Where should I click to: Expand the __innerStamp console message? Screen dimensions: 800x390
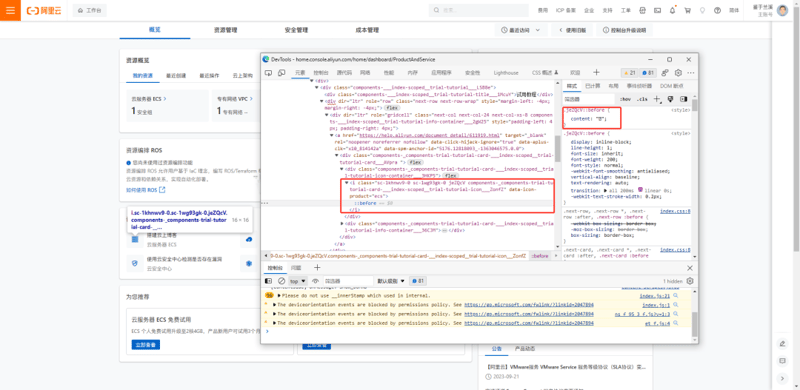click(280, 296)
